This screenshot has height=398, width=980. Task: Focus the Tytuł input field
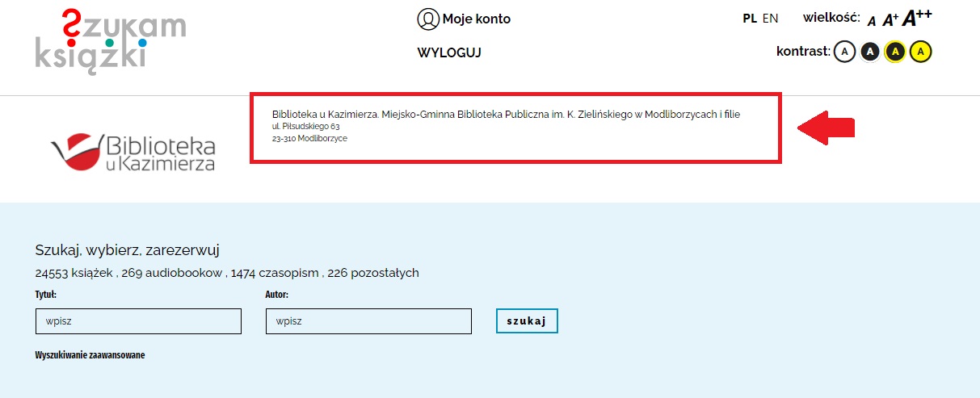pyautogui.click(x=138, y=321)
